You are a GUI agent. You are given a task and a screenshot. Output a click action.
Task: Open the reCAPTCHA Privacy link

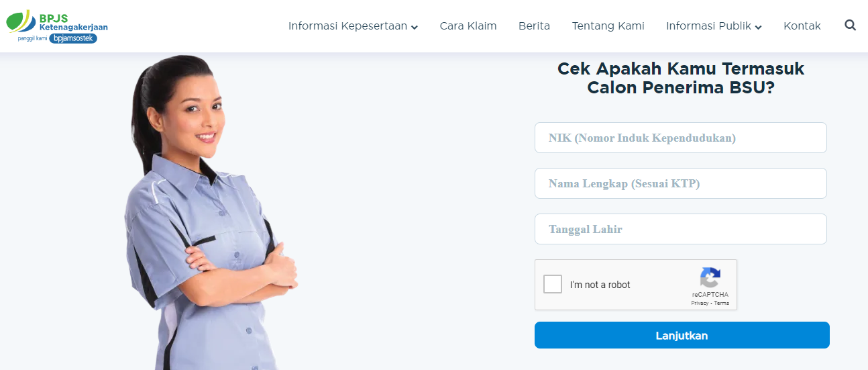click(700, 304)
